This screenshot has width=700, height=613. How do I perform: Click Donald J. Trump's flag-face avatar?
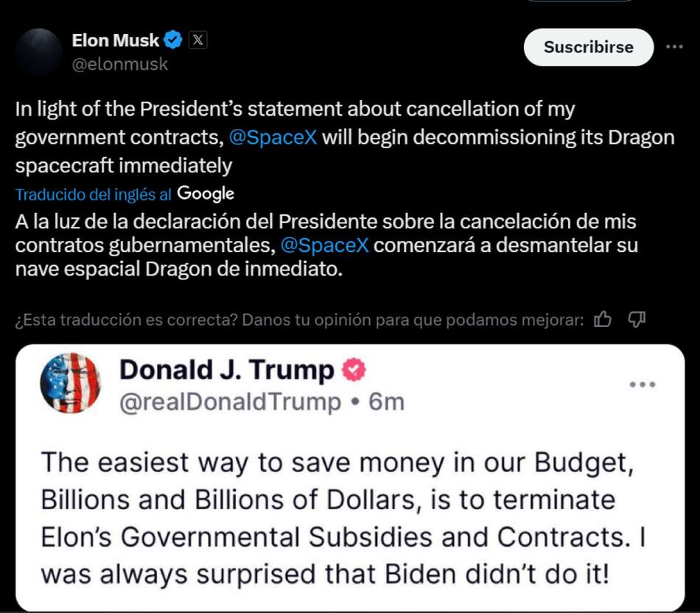coord(71,383)
